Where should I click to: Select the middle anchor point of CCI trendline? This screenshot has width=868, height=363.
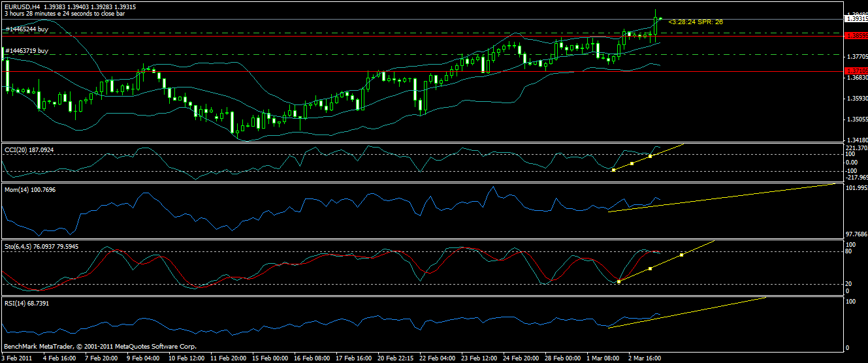pyautogui.click(x=632, y=163)
